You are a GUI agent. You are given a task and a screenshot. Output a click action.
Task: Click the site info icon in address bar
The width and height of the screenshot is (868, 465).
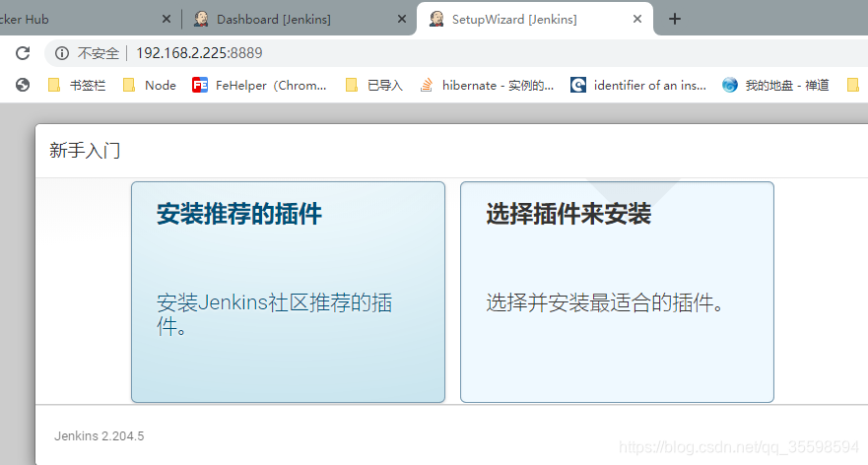click(x=62, y=53)
